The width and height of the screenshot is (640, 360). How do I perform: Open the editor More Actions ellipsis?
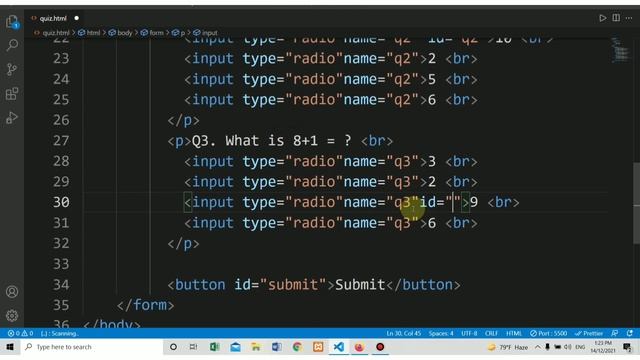(629, 18)
